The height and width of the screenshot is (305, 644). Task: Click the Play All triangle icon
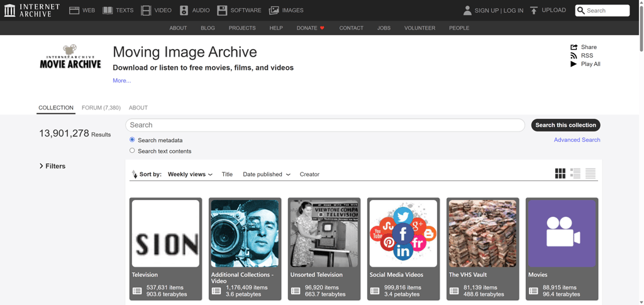(574, 64)
